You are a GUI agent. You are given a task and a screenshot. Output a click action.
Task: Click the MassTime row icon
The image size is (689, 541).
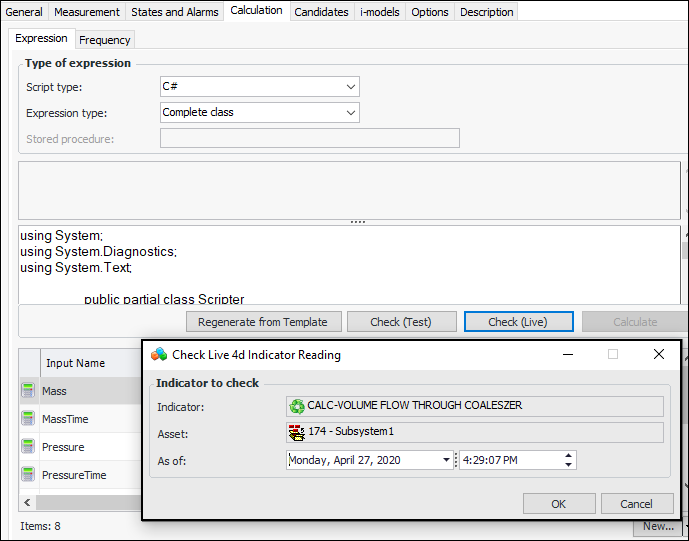pyautogui.click(x=28, y=419)
